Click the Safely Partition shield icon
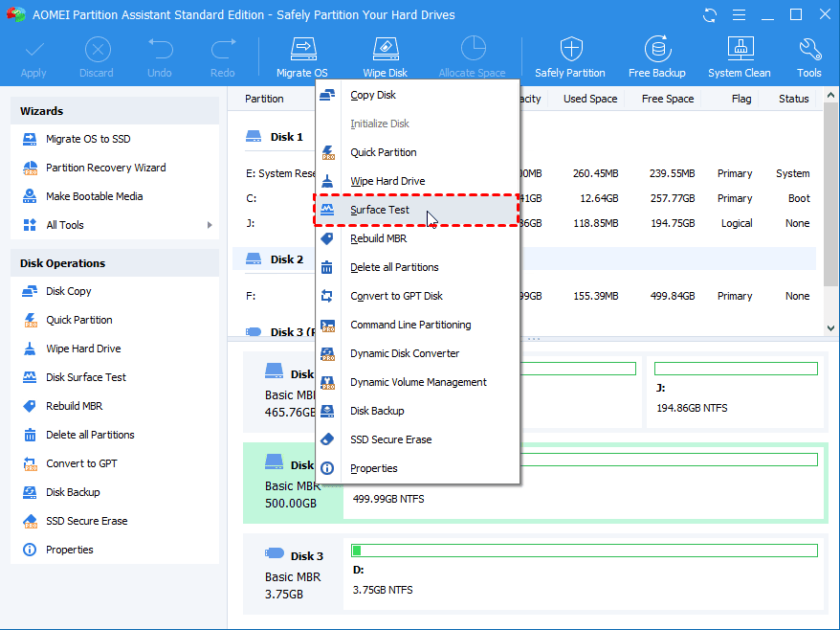The height and width of the screenshot is (630, 840). tap(571, 50)
